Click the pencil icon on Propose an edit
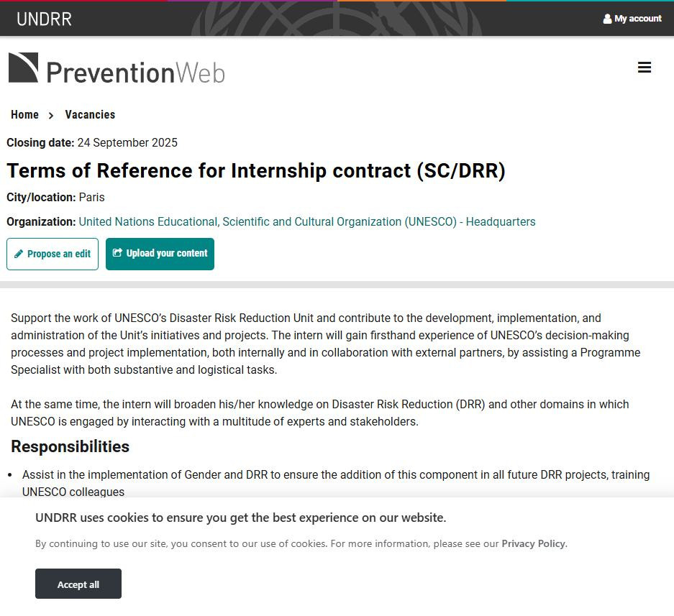674x616 pixels. coord(19,254)
